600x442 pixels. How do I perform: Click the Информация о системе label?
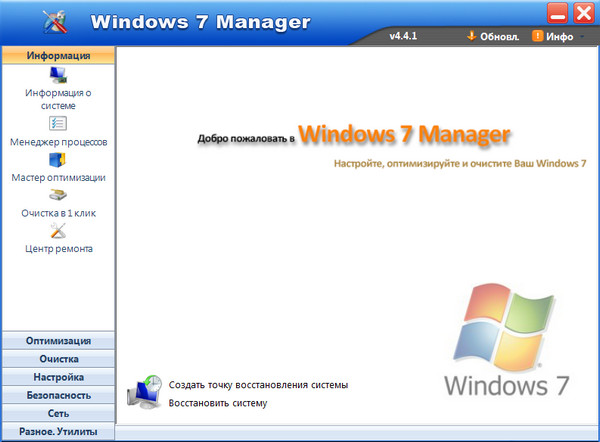(x=58, y=99)
